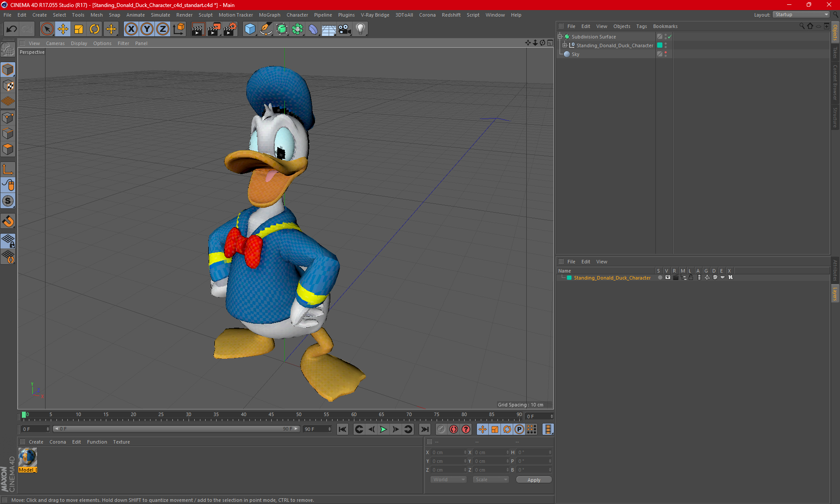Viewport: 840px width, 504px height.
Task: Toggle X axis lock
Action: (131, 29)
